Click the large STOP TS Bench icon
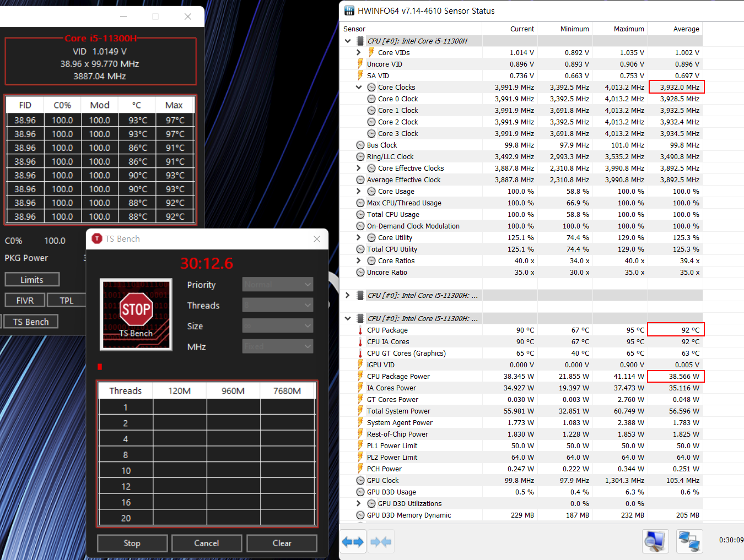The width and height of the screenshot is (744, 560). point(136,314)
